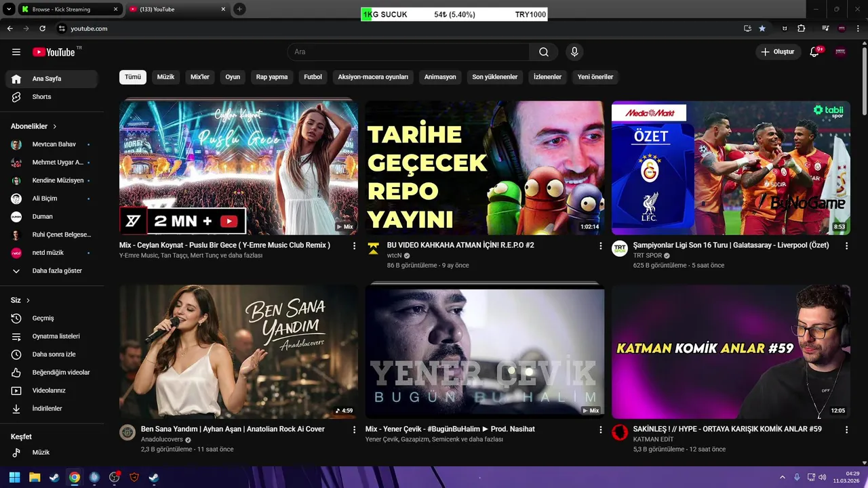This screenshot has width=868, height=488.
Task: Select Aksiyon-macera oyunları filter chip
Action: (373, 77)
